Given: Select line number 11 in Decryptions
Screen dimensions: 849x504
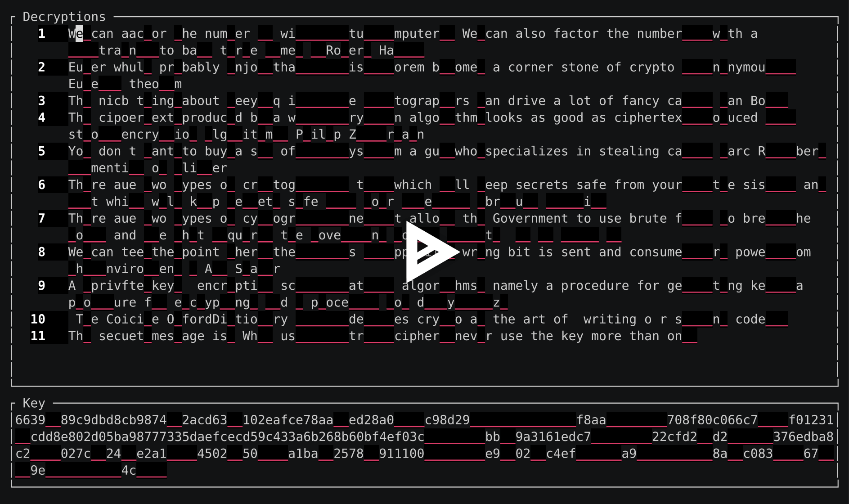Looking at the screenshot, I should 38,336.
